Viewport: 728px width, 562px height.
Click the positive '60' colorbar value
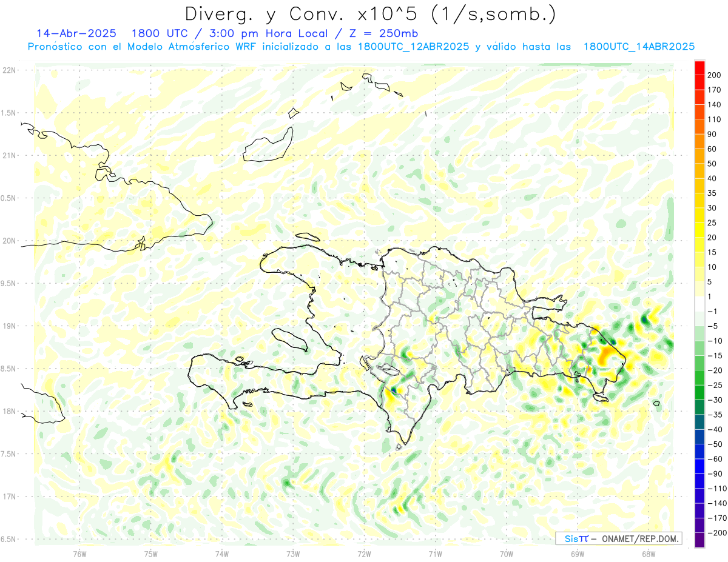point(712,149)
